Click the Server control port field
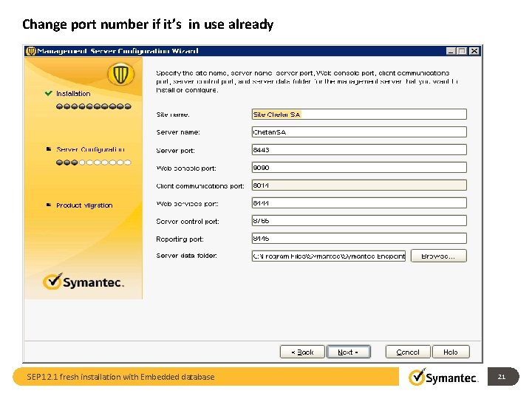The image size is (532, 399). point(359,220)
